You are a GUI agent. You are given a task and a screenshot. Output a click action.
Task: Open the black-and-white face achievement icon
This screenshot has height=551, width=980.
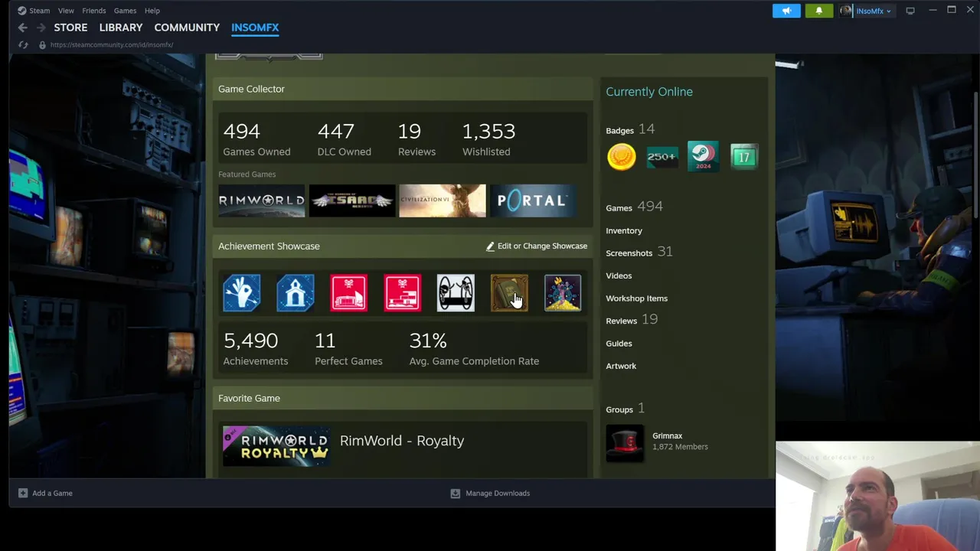click(x=456, y=293)
